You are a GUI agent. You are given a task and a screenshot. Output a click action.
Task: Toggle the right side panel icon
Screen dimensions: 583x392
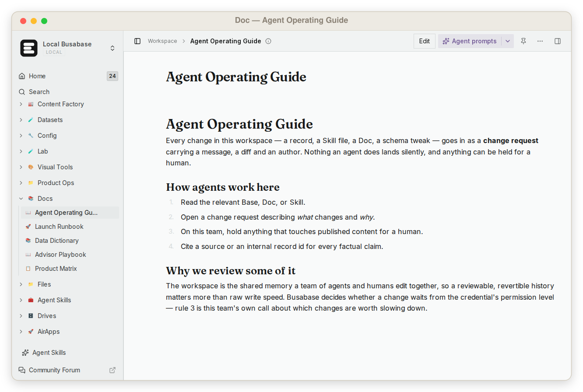click(x=558, y=41)
